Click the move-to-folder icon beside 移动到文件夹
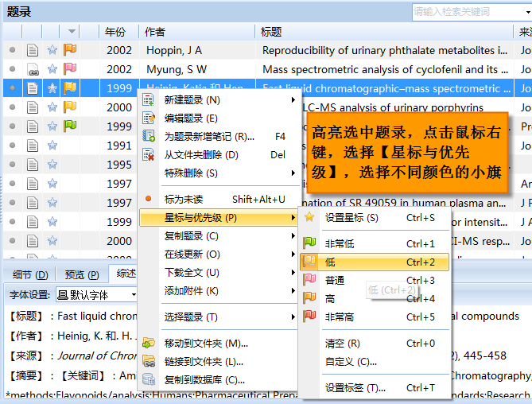532x404 pixels. [x=148, y=343]
